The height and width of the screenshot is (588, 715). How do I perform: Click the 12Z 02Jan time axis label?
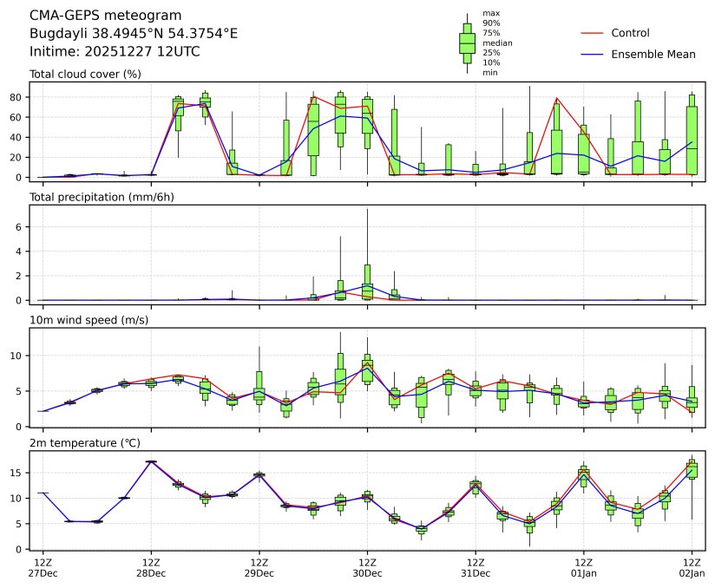pyautogui.click(x=692, y=568)
